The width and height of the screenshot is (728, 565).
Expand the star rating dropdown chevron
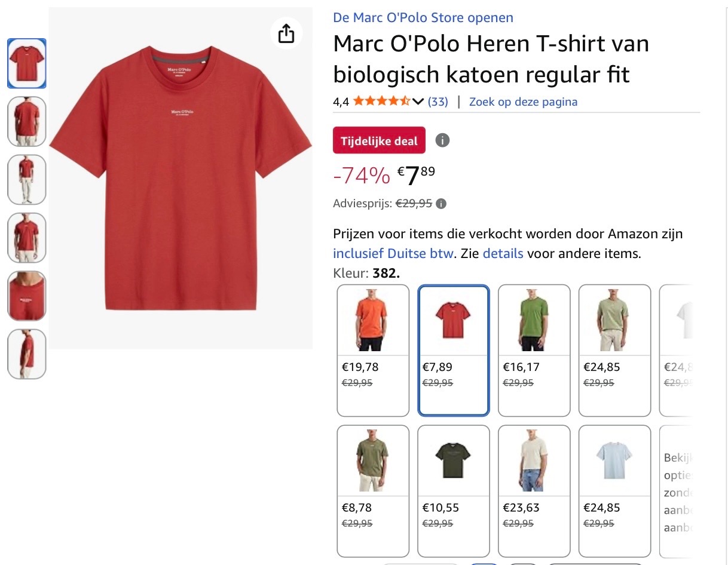418,102
